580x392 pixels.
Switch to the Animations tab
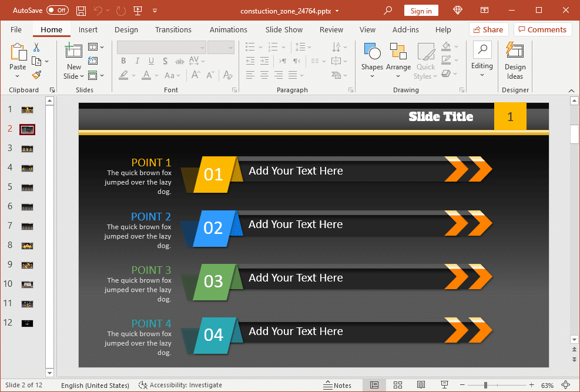pos(229,29)
